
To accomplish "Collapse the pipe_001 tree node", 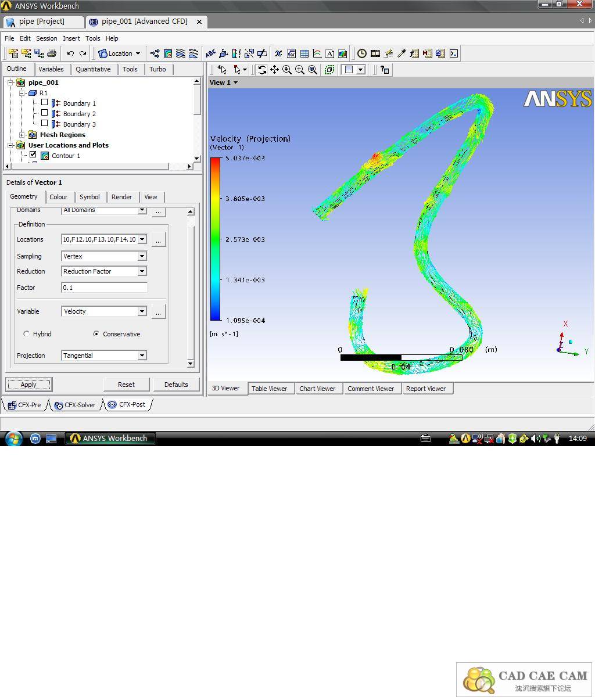I will [x=10, y=82].
